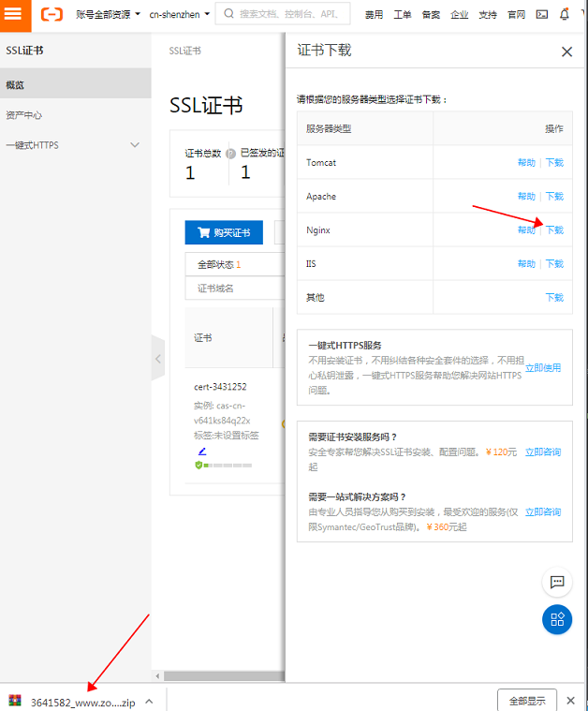Click the SSL证书 breadcrumb
588x711 pixels.
185,51
